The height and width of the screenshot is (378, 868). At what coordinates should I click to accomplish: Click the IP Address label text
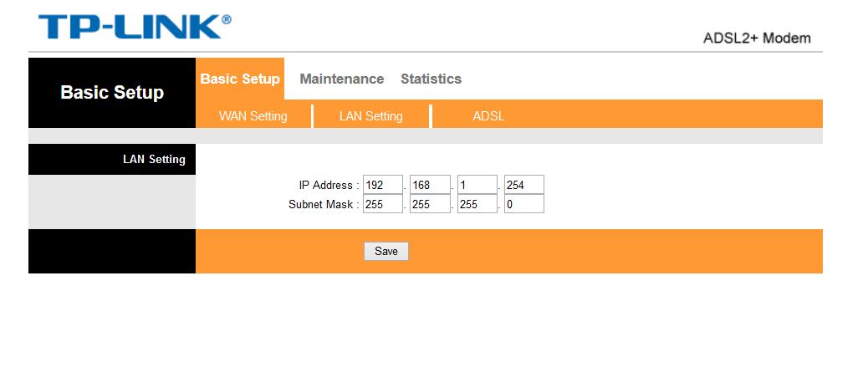coord(328,185)
